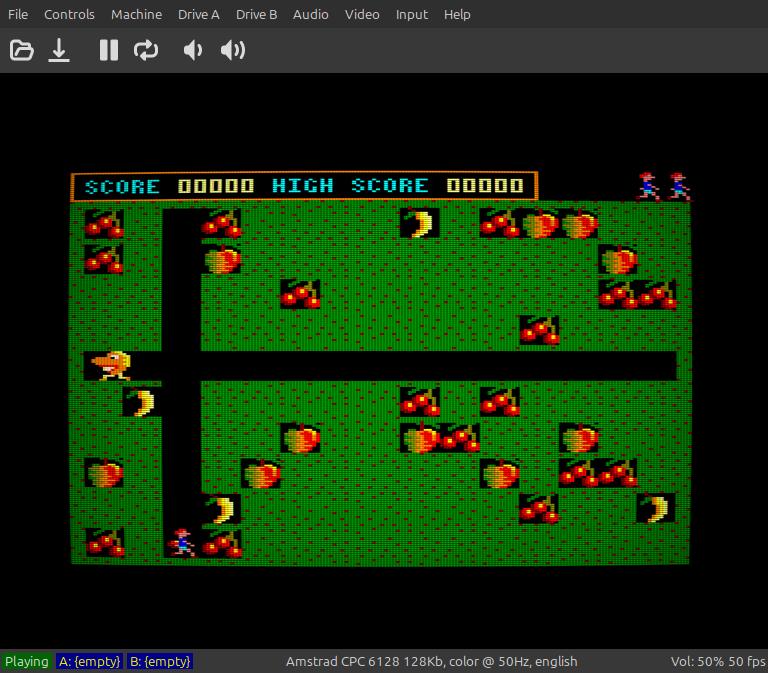The width and height of the screenshot is (768, 673).
Task: Pause the emulation
Action: click(x=109, y=50)
